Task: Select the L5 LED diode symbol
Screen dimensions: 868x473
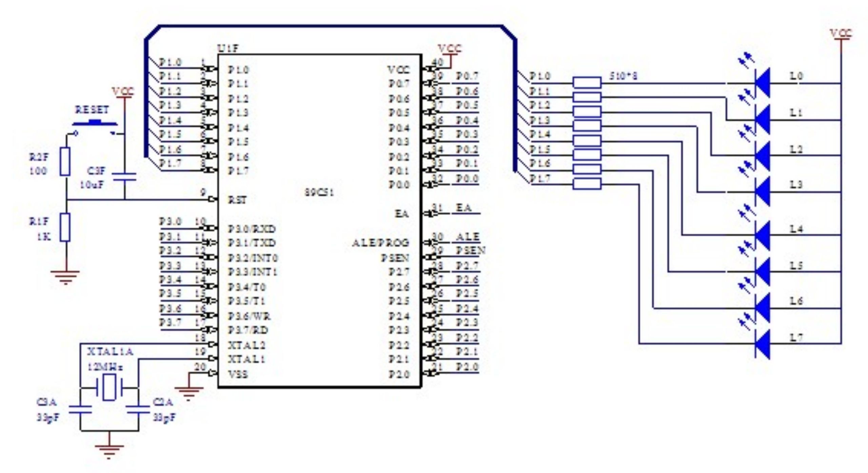Action: coord(762,272)
